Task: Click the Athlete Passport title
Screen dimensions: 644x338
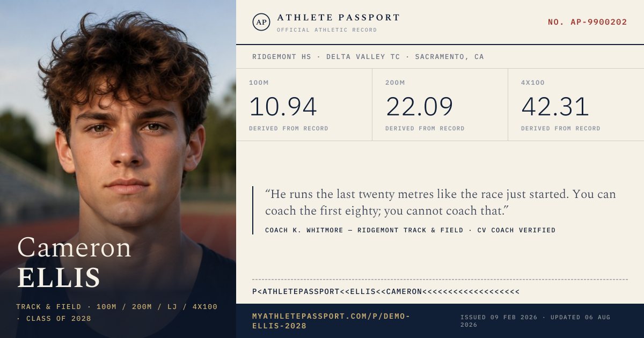Action: coord(339,18)
